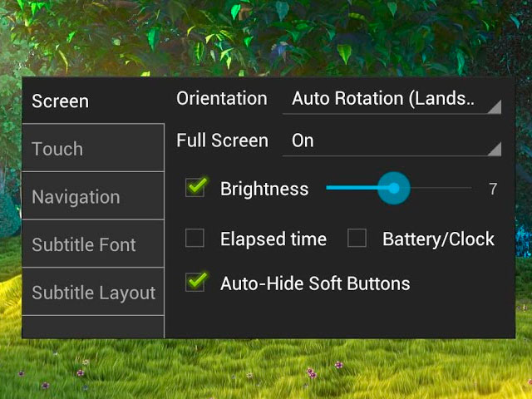Click the Brightness slider handle

click(x=394, y=188)
